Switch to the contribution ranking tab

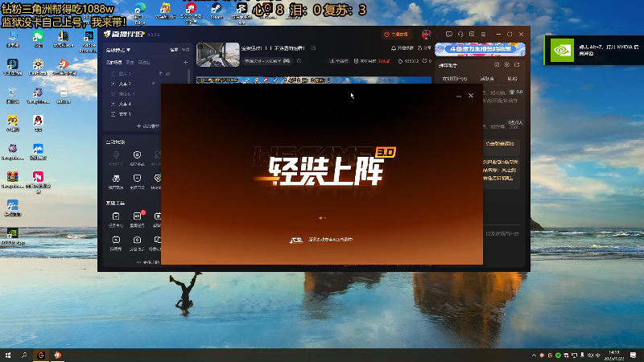point(487,78)
